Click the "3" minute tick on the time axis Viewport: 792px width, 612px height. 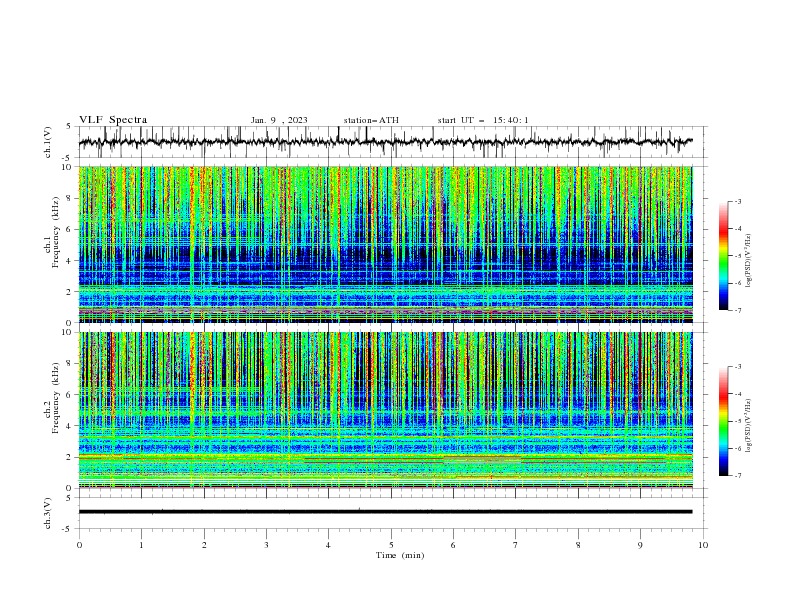(x=266, y=545)
